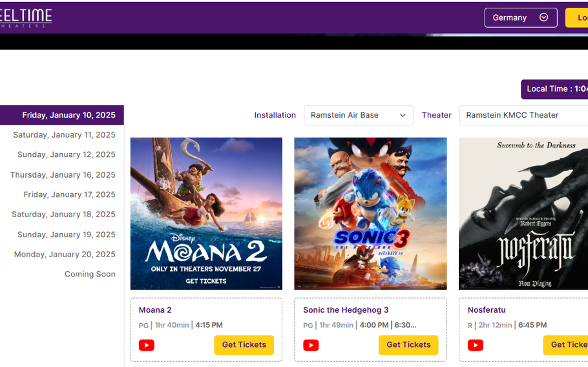The height and width of the screenshot is (367, 588).
Task: Open the Coming Soon list
Action: pos(90,274)
